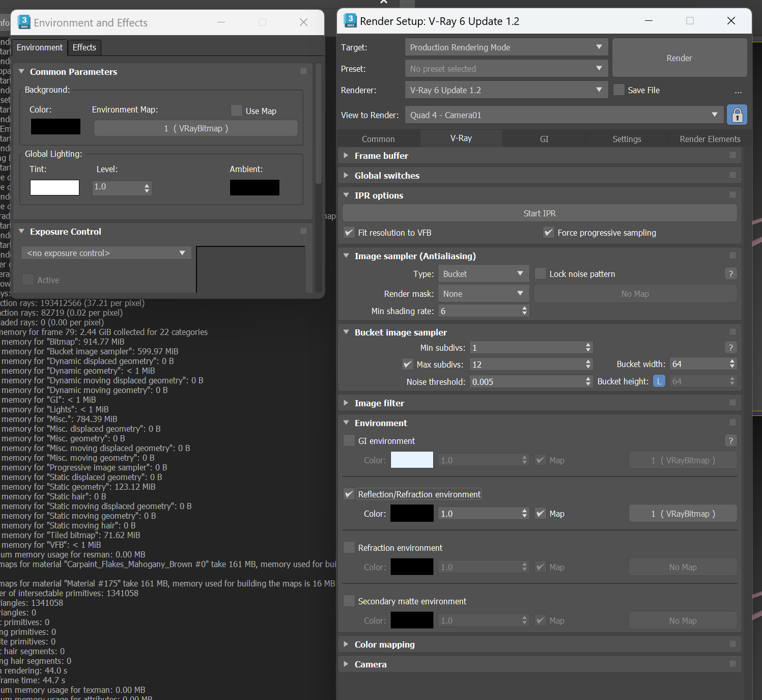Click the Global Lighting Tint white swatch

coord(54,187)
